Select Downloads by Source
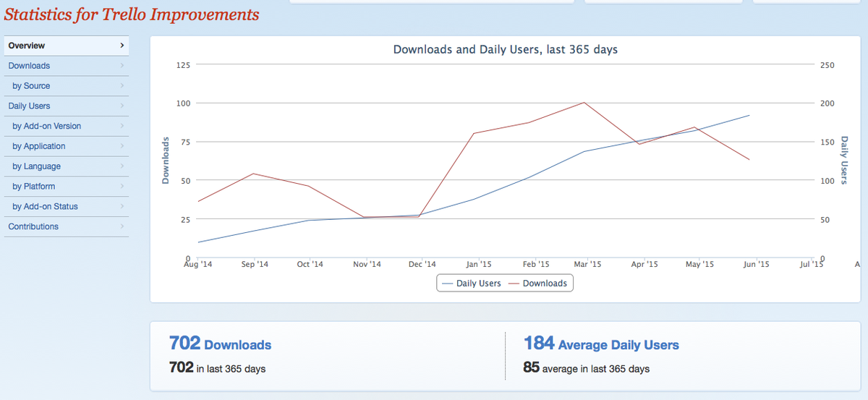868x400 pixels. 66,86
